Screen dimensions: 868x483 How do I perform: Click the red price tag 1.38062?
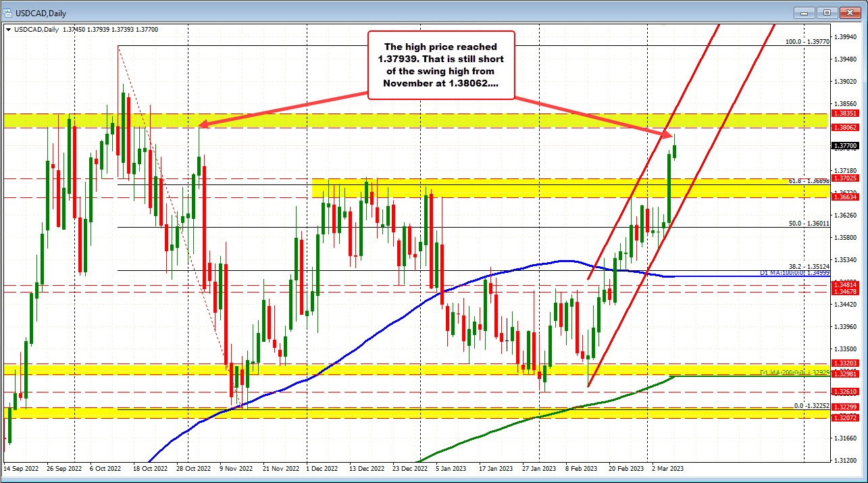point(844,127)
